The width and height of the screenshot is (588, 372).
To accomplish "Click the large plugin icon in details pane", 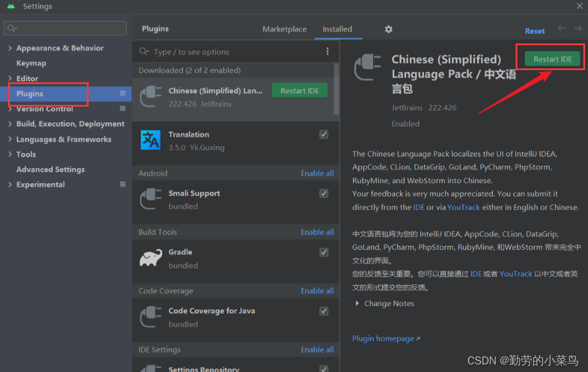I will pos(367,67).
